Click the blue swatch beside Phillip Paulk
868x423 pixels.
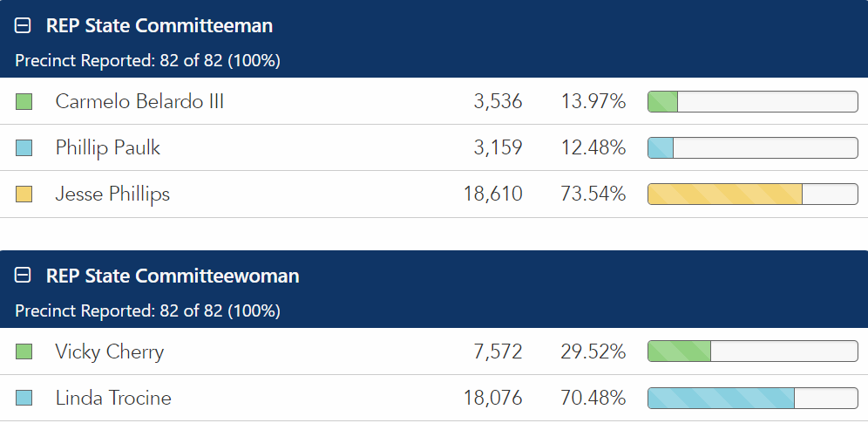pos(24,148)
